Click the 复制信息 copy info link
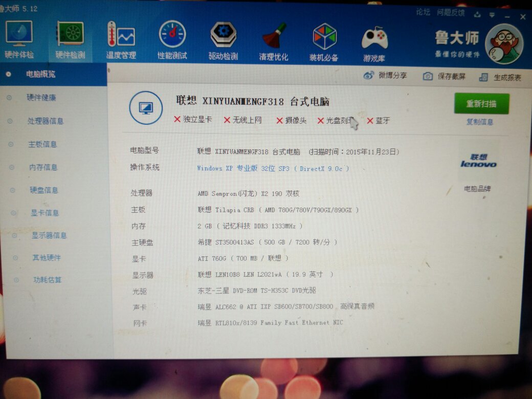This screenshot has height=399, width=532. 480,122
